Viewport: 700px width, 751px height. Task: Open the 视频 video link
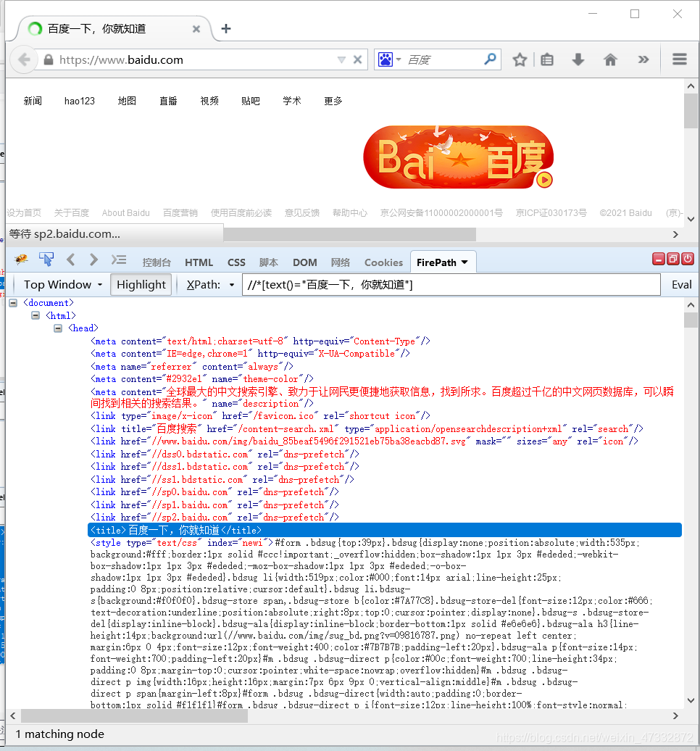[x=209, y=101]
